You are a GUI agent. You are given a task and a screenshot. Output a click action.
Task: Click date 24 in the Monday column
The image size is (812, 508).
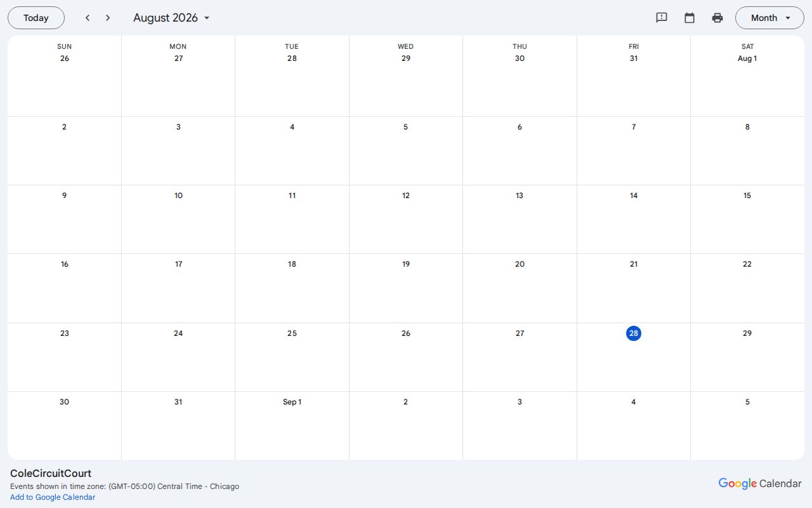[178, 333]
